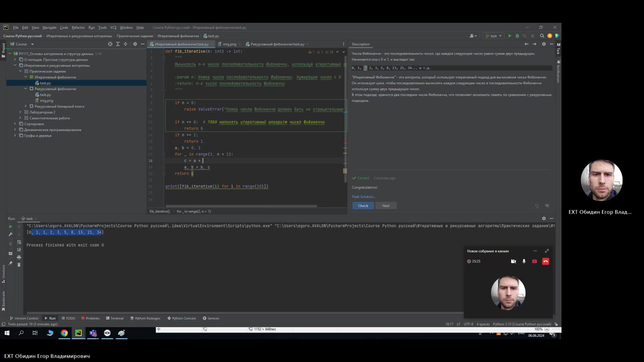
Task: Collapse the Практические задания node
Action: 20,71
